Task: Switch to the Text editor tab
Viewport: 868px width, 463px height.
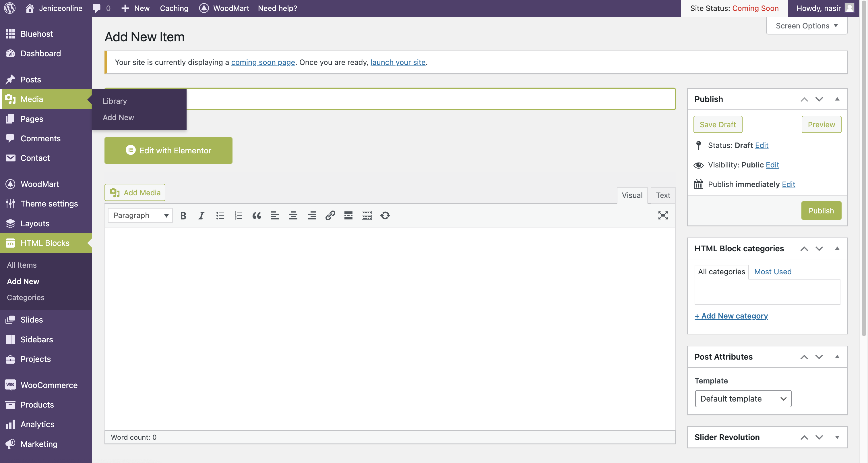Action: point(663,195)
